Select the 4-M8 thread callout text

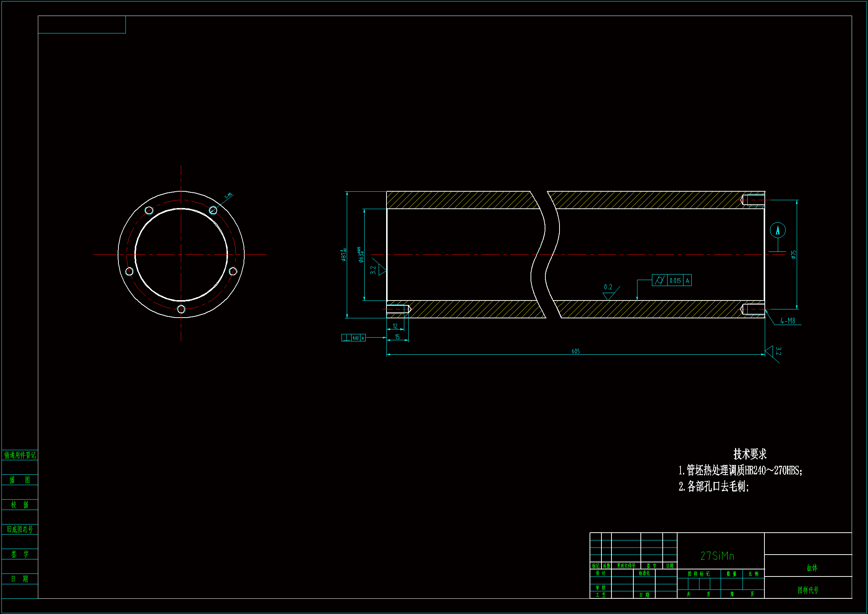(x=788, y=321)
